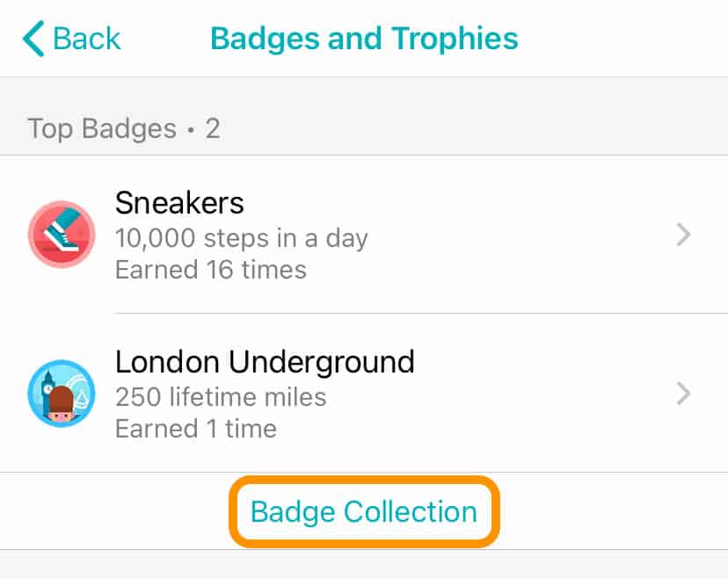Select the Sneakers badge title

(179, 204)
